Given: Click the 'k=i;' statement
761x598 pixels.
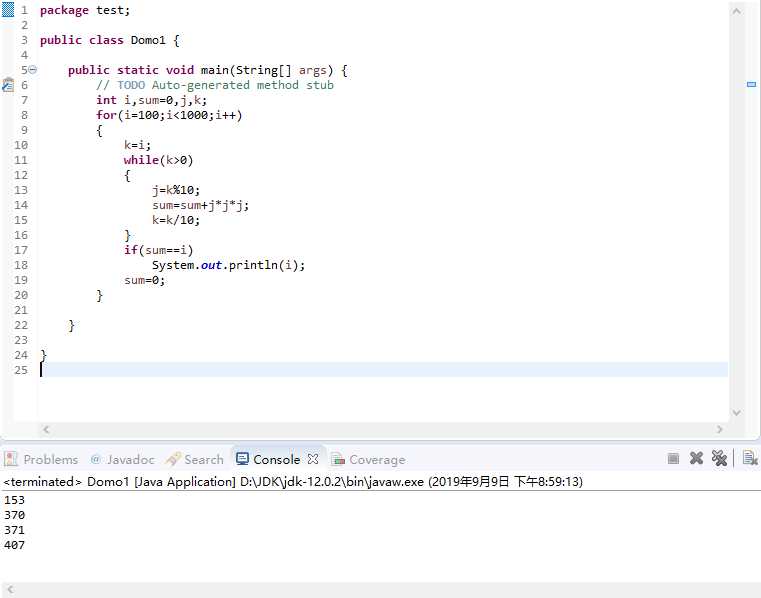Looking at the screenshot, I should coord(137,145).
